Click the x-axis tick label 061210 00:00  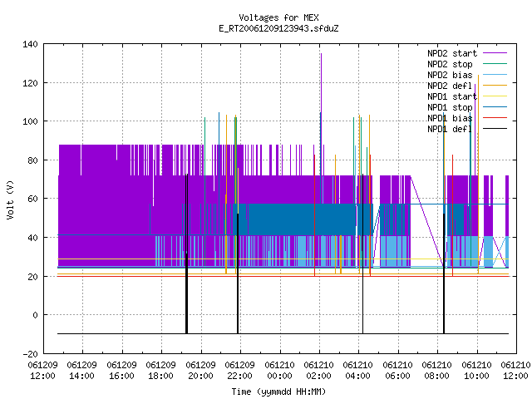click(279, 371)
